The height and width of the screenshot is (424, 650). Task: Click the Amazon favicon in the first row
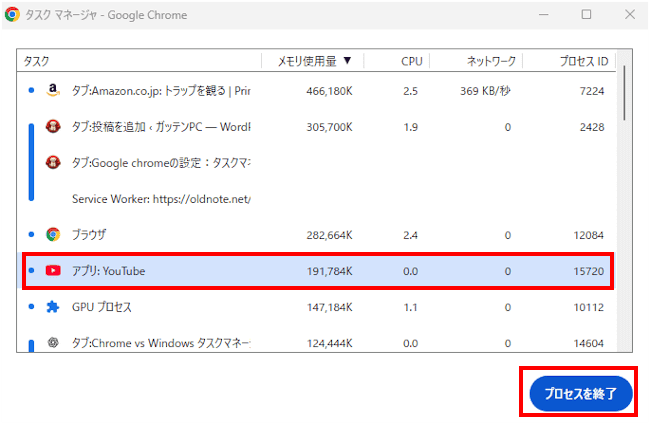[53, 90]
